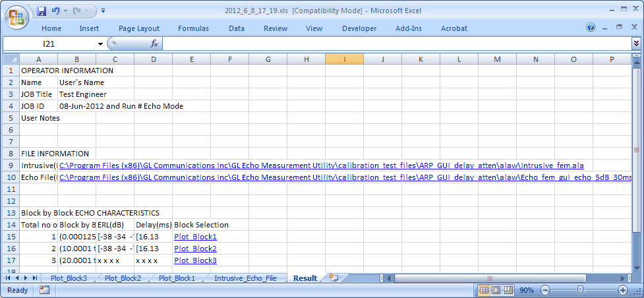This screenshot has width=644, height=298.
Task: Open the View ribbon tab
Action: click(314, 28)
